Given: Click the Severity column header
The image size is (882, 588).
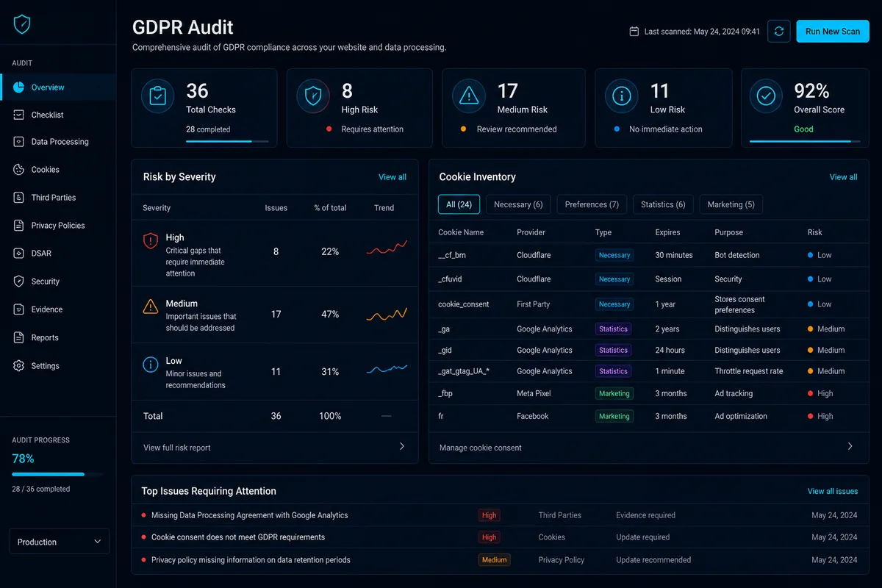Looking at the screenshot, I should pos(157,208).
